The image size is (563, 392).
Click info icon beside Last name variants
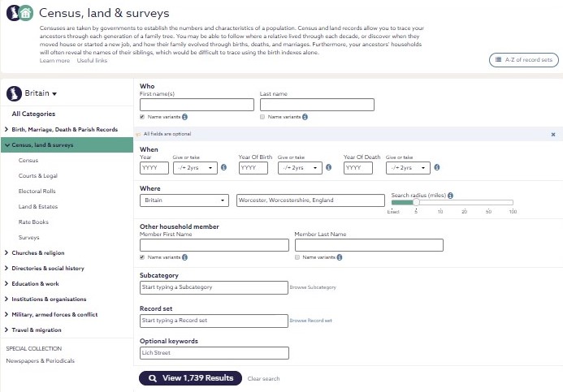tap(305, 117)
